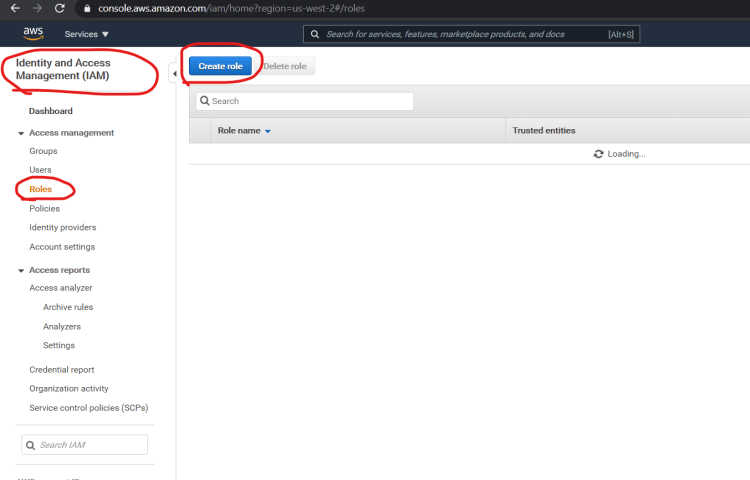The height and width of the screenshot is (480, 750).
Task: Click the magnifier icon in AWS search bar
Action: pos(315,34)
